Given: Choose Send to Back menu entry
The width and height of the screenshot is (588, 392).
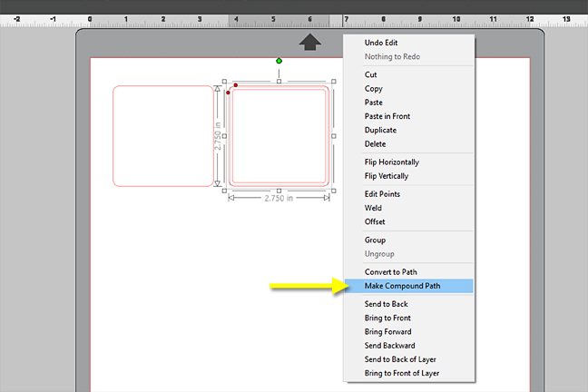Looking at the screenshot, I should pyautogui.click(x=408, y=304).
